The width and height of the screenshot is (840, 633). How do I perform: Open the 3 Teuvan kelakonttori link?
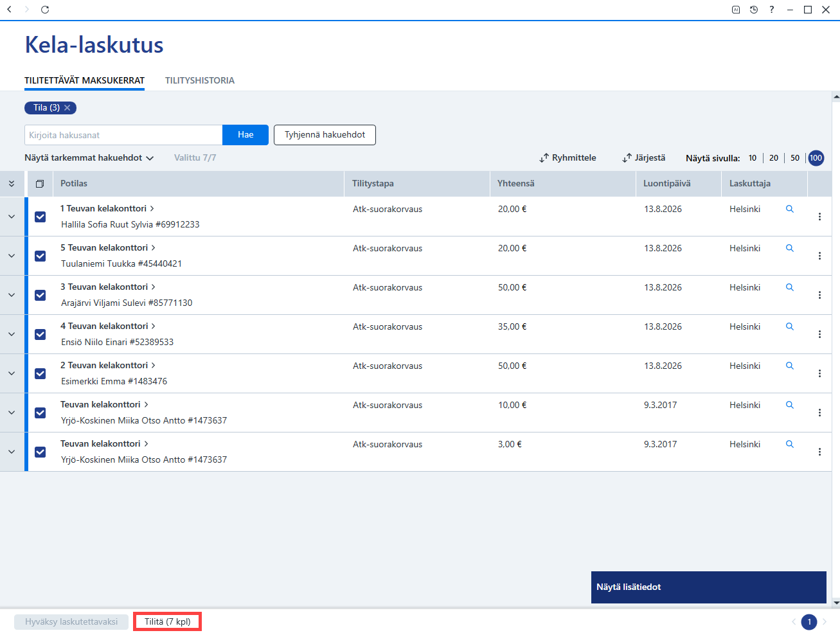(x=108, y=287)
